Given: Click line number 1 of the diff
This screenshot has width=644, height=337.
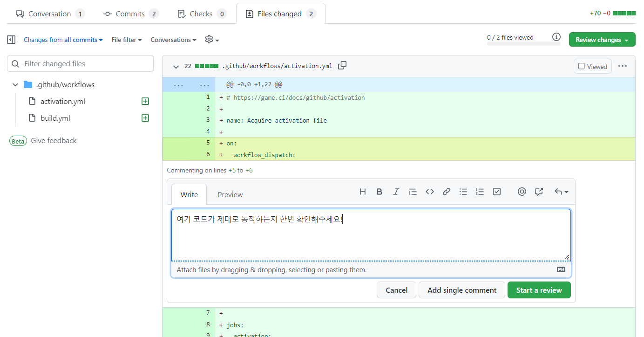Looking at the screenshot, I should coord(208,97).
